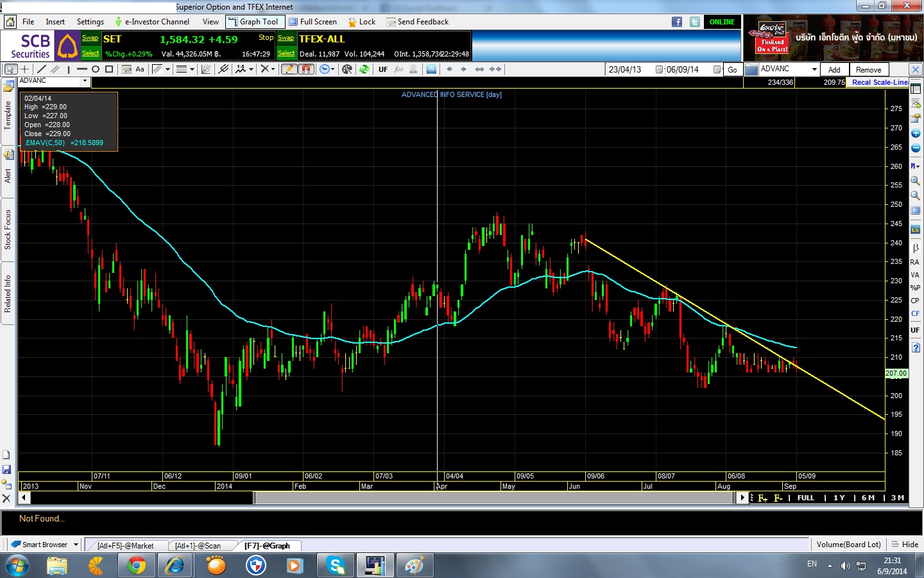Compress chart with the inward arrows icon
The image size is (924, 578).
[495, 69]
